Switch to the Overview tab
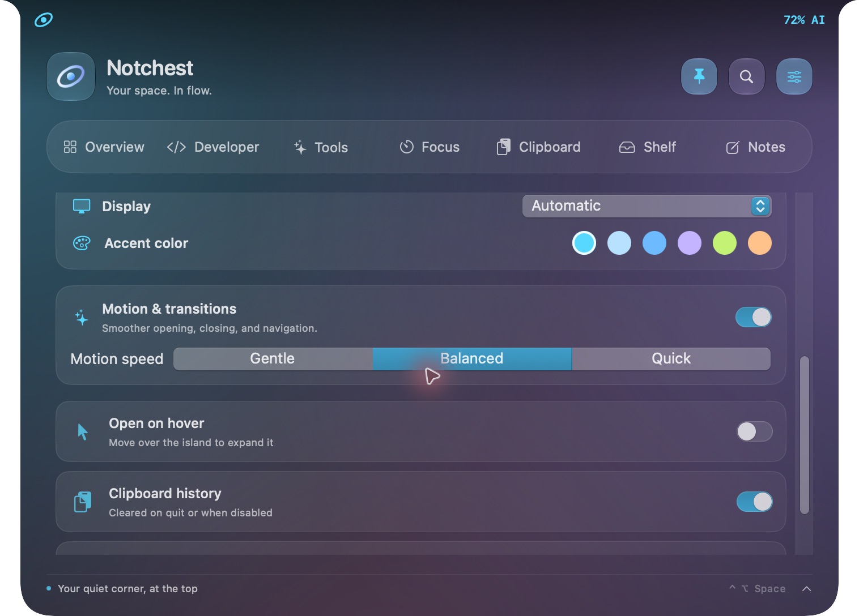The image size is (859, 616). pos(104,147)
